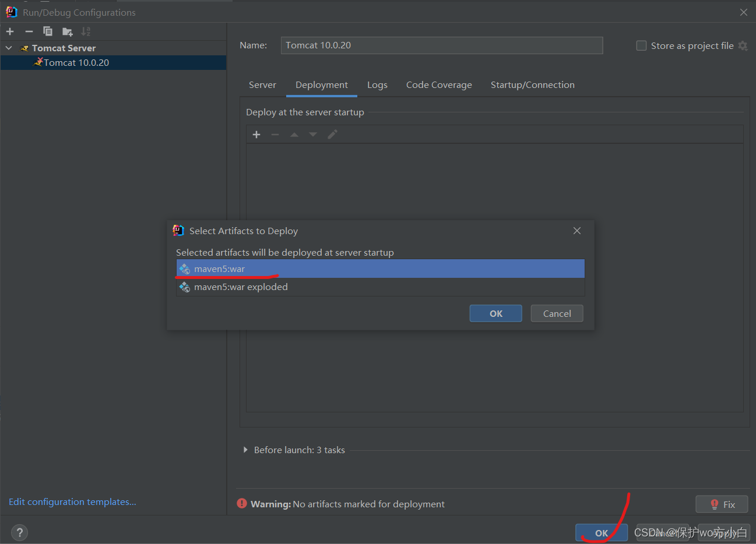This screenshot has width=756, height=544.
Task: Switch to the Deployment tab
Action: pyautogui.click(x=322, y=85)
